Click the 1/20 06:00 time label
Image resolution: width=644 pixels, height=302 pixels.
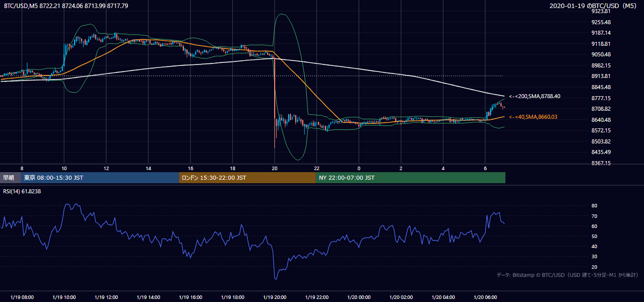[485, 297]
